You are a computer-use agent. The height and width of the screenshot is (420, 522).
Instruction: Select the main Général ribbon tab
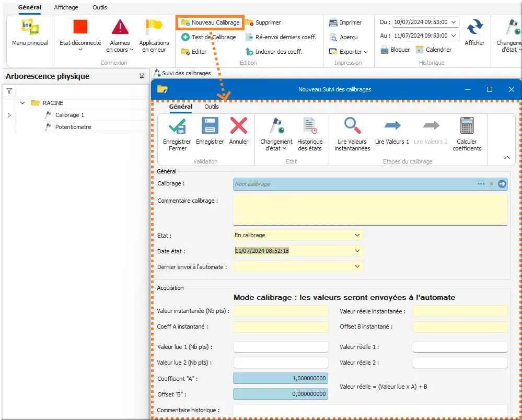[x=30, y=7]
